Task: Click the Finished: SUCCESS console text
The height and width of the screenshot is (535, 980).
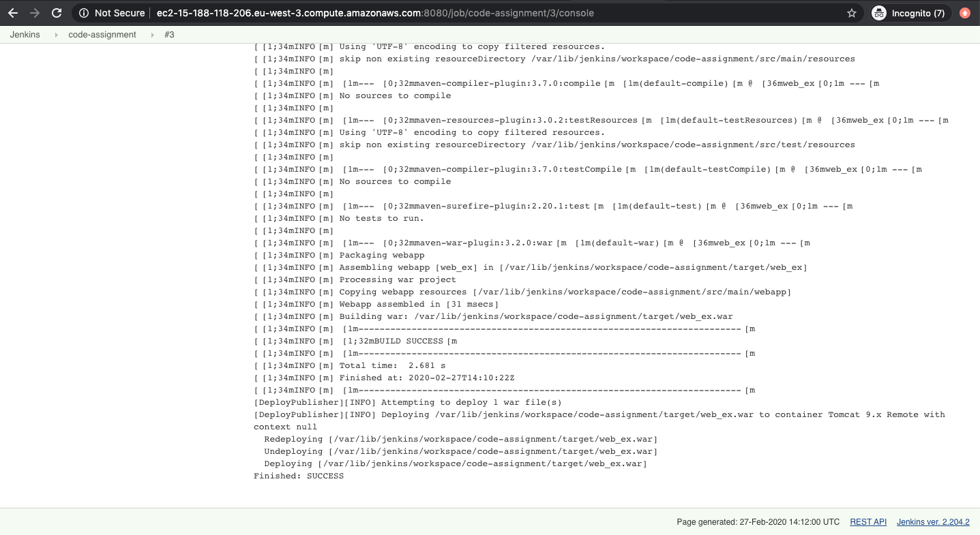Action: click(299, 476)
